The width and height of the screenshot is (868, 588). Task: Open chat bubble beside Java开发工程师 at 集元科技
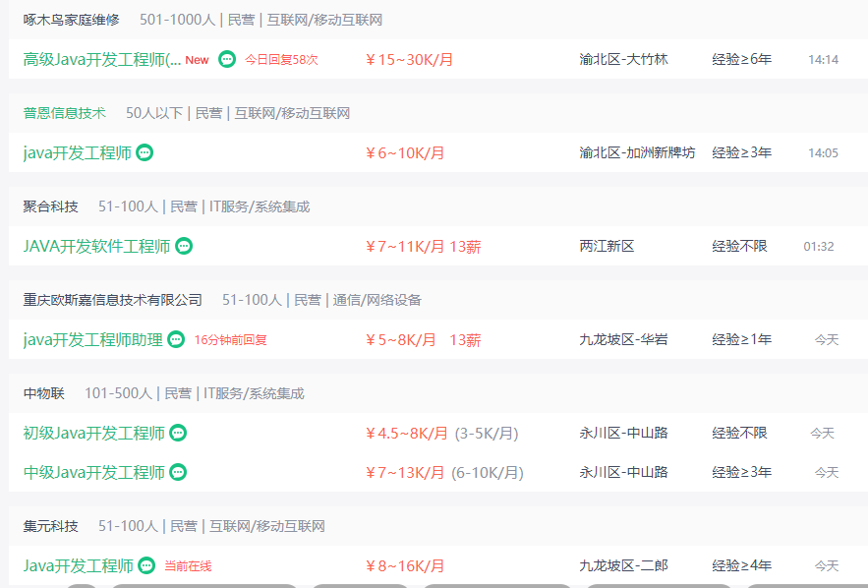tap(146, 565)
